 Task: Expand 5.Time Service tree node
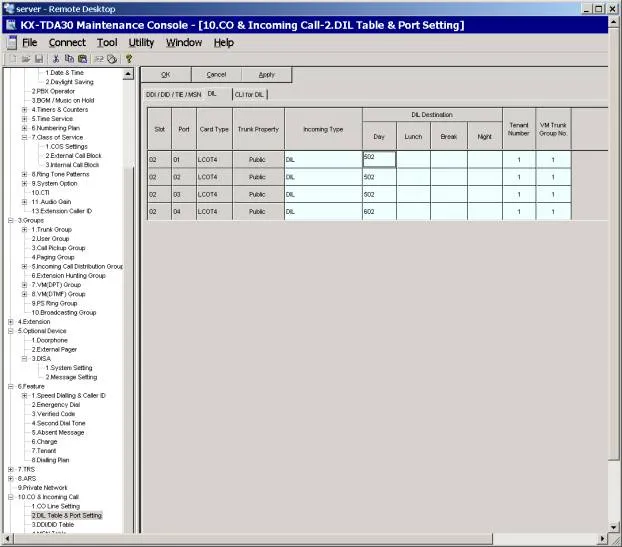(24, 119)
